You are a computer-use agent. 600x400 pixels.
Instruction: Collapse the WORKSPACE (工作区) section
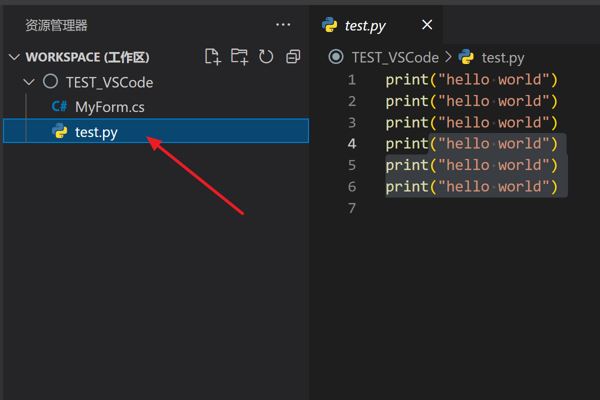coord(14,58)
